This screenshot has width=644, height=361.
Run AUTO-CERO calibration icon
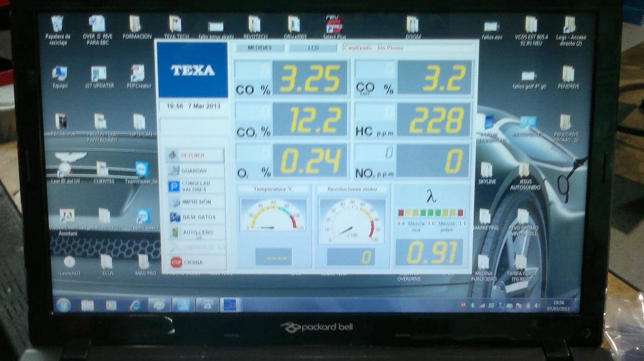click(x=175, y=232)
